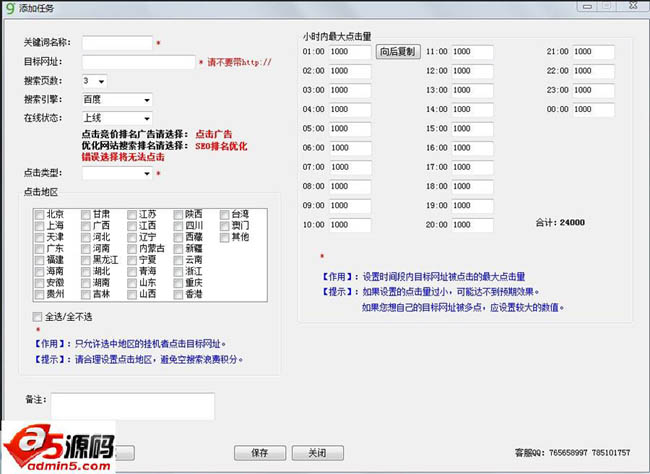Check the 山西 region checkbox
This screenshot has width=650, height=474.
pos(132,294)
